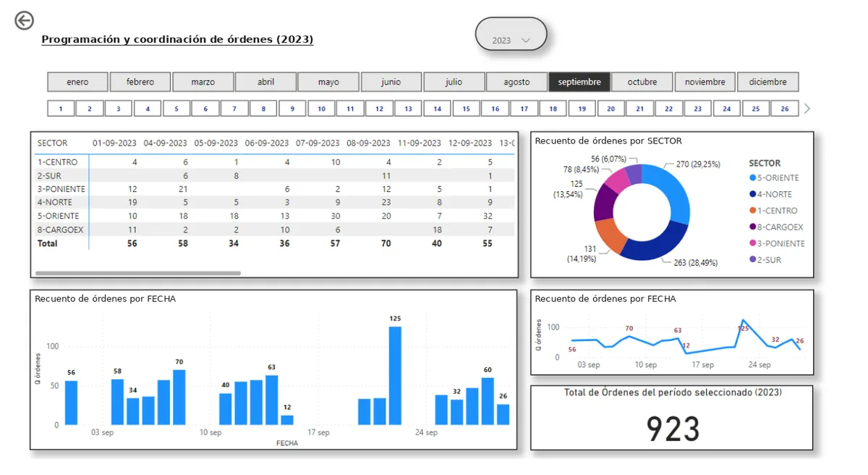Click the 1-CENTRO legend marker
This screenshot has height=475, width=868.
pyautogui.click(x=753, y=211)
